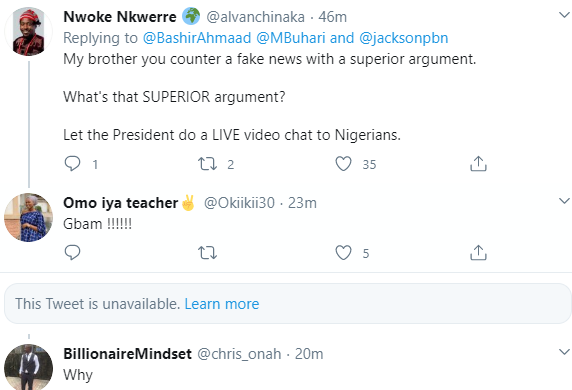Open options chevron on Omo iya teacher's tweet
The width and height of the screenshot is (572, 390).
(564, 201)
